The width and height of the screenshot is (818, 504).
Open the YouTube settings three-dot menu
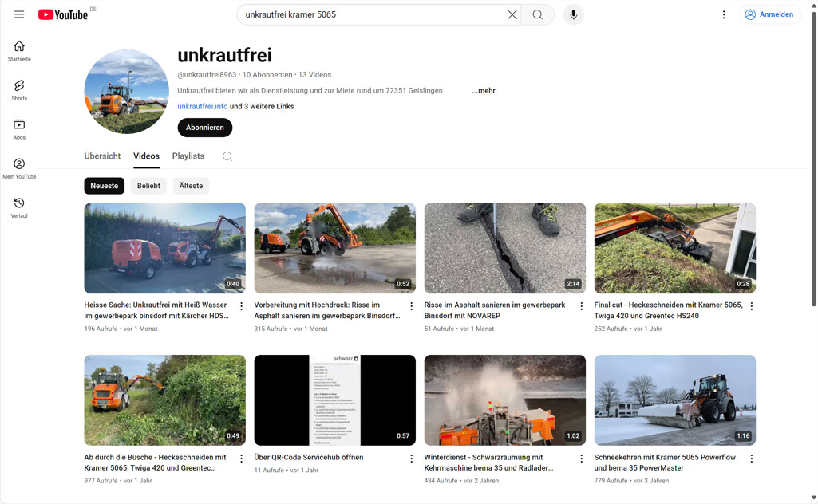pos(724,14)
